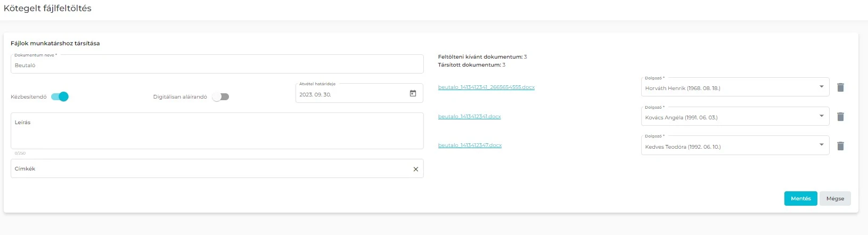Delete the Horváth Henrik document row
The width and height of the screenshot is (868, 235).
pos(840,87)
